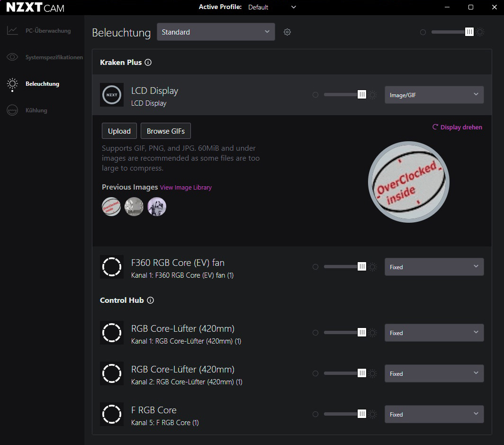Adjust Kanal 2 RGB Core-Lüfter brightness slider
Viewport: 504px width, 445px height.
[345, 373]
